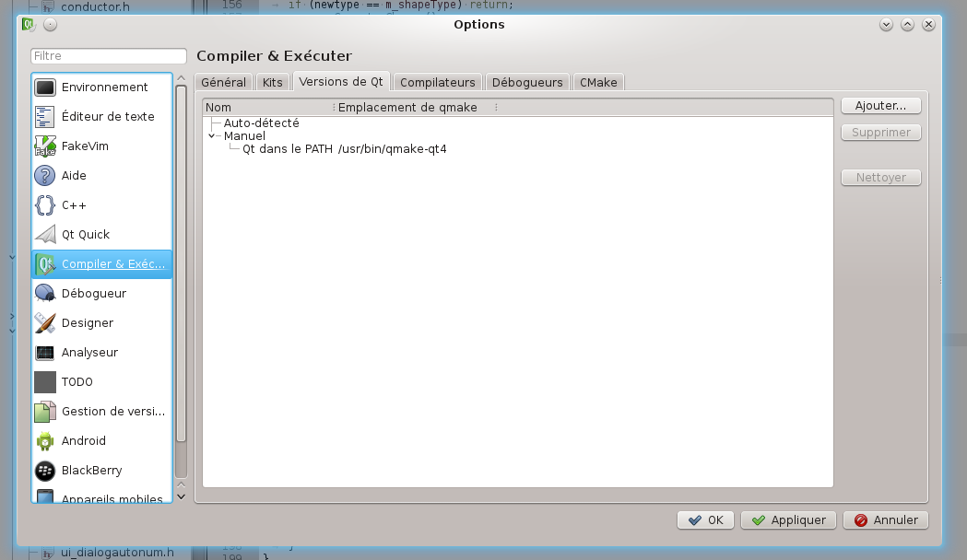Switch to the Général tab
This screenshot has width=967, height=560.
(x=223, y=83)
